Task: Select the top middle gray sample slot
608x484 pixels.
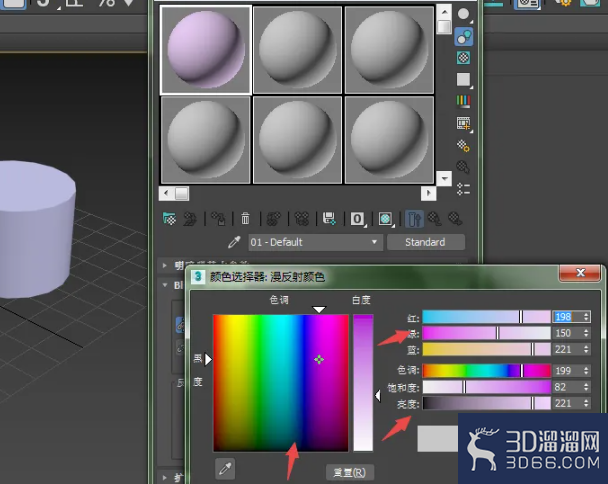Action: 297,50
